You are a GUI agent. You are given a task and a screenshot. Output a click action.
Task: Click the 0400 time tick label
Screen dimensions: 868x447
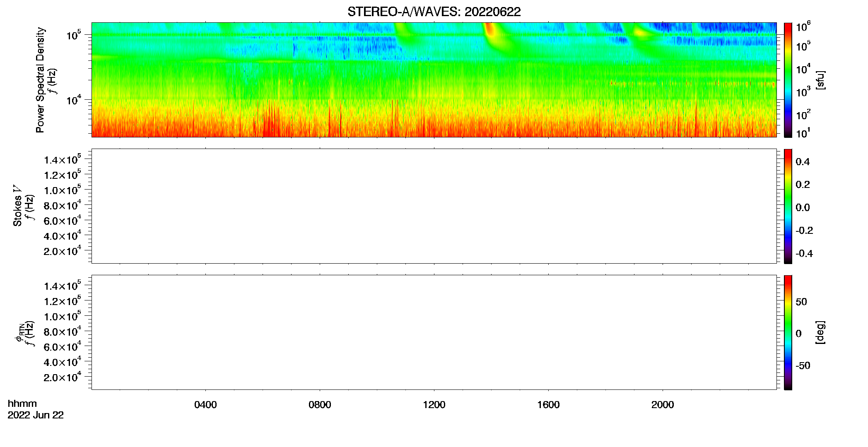tap(205, 405)
